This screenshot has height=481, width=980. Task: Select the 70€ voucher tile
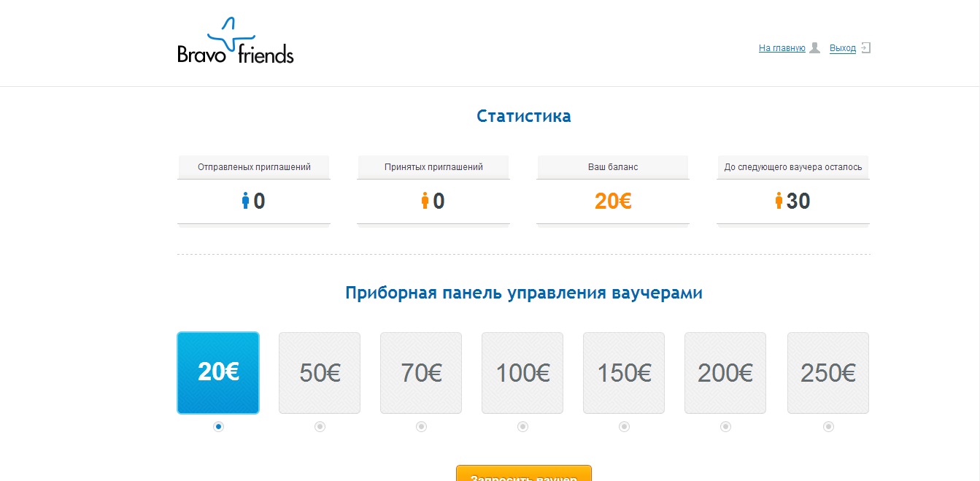click(421, 373)
